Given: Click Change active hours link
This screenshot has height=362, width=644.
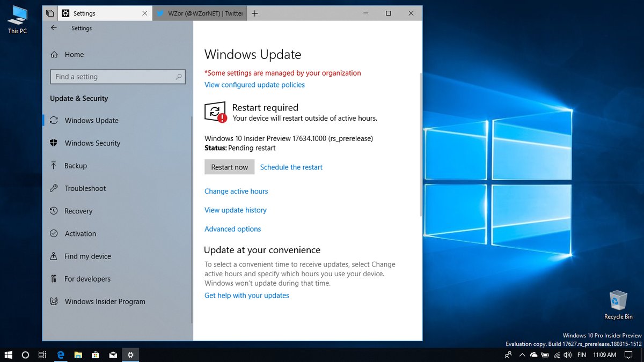Looking at the screenshot, I should 236,191.
